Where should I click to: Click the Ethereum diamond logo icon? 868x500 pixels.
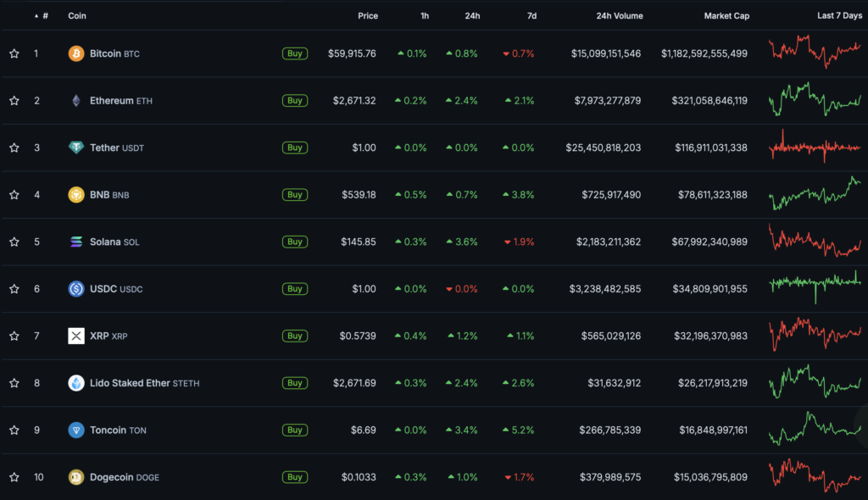coord(76,101)
